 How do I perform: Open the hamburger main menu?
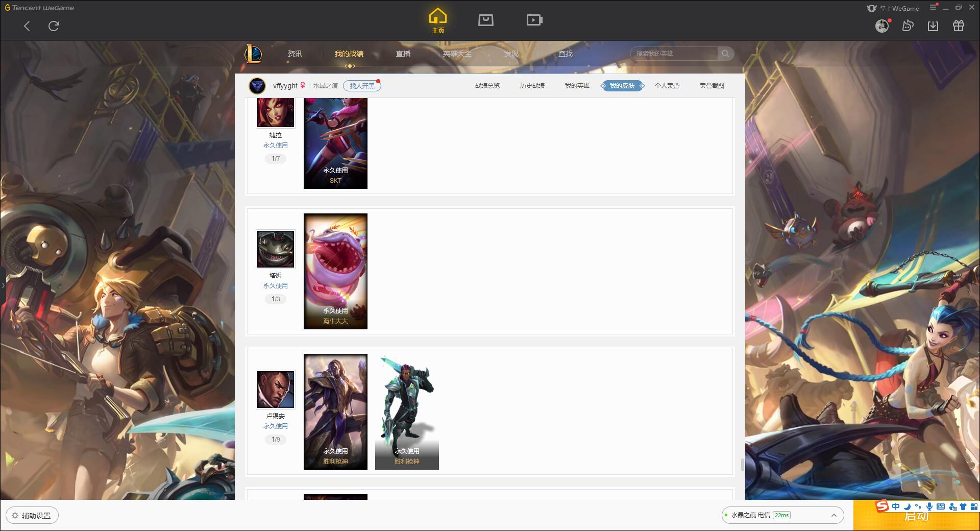(x=933, y=7)
